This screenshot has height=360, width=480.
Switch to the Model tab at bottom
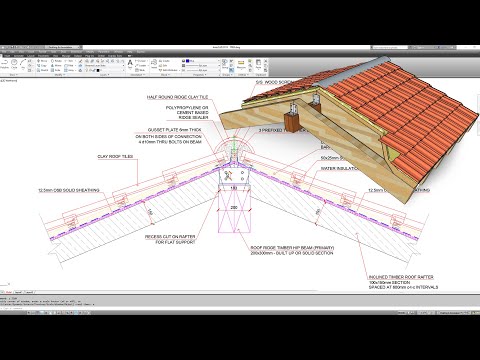point(9,292)
